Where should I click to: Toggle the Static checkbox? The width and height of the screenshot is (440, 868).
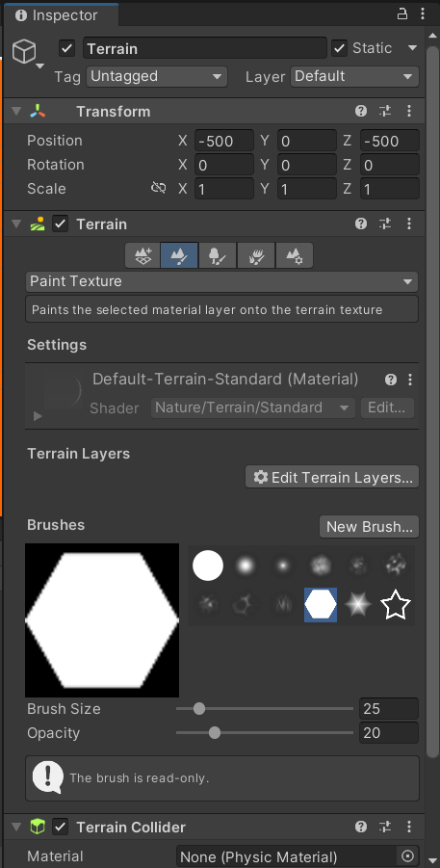click(339, 48)
